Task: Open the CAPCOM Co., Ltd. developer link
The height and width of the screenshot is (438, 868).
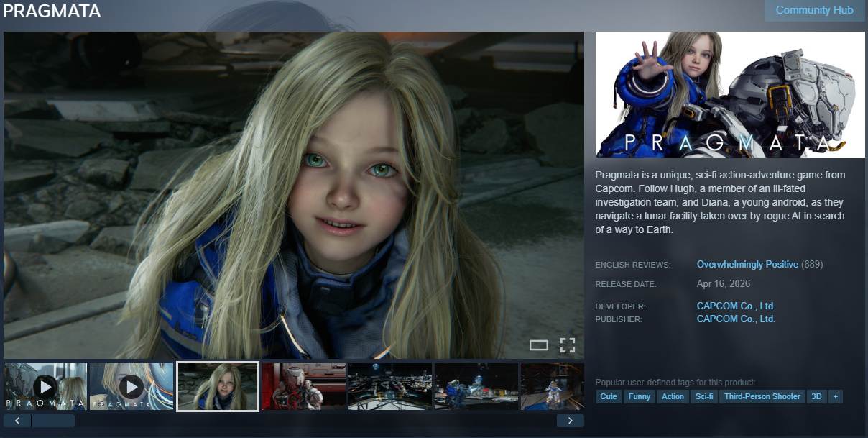Action: click(736, 306)
